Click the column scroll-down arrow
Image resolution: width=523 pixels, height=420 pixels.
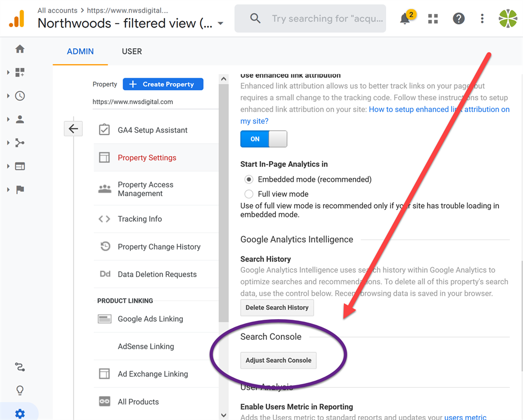point(223,416)
